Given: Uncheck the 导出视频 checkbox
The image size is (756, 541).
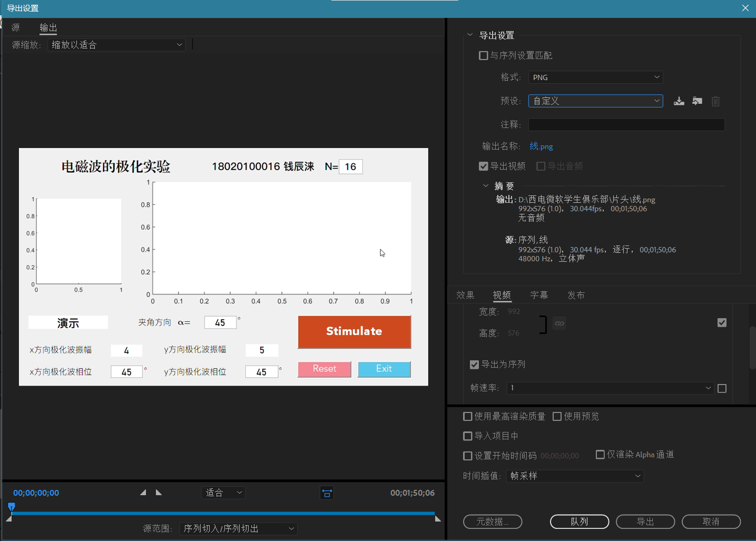Looking at the screenshot, I should point(483,166).
